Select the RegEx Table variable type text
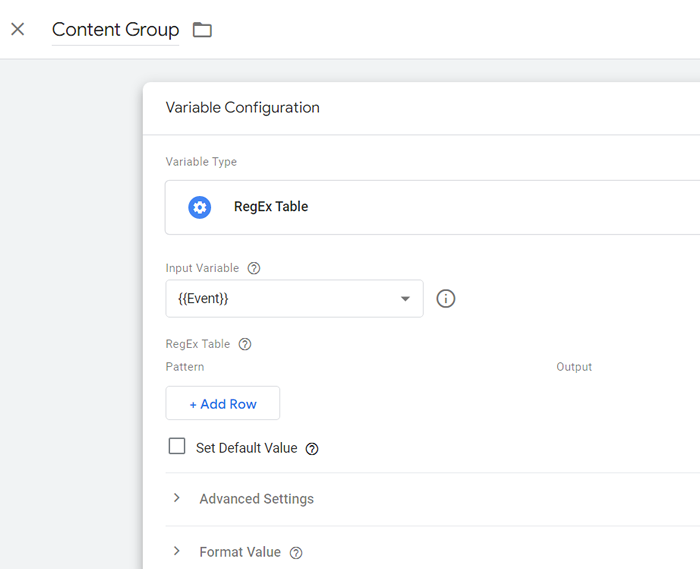This screenshot has width=700, height=569. pos(271,207)
